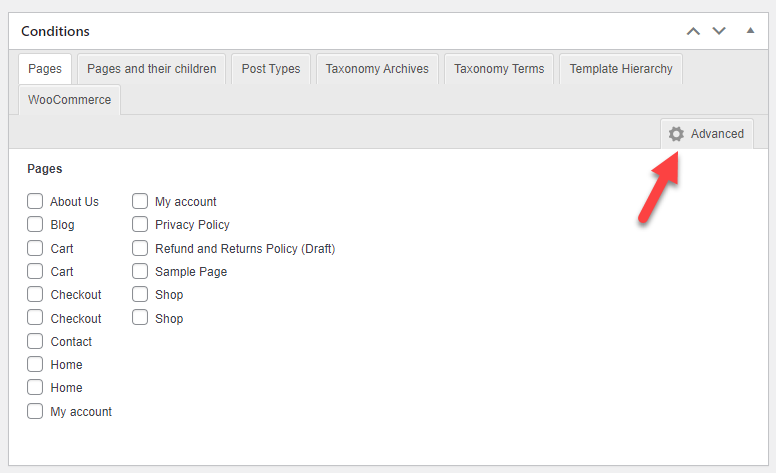This screenshot has width=776, height=473.
Task: Open the Advanced settings button
Action: [707, 134]
